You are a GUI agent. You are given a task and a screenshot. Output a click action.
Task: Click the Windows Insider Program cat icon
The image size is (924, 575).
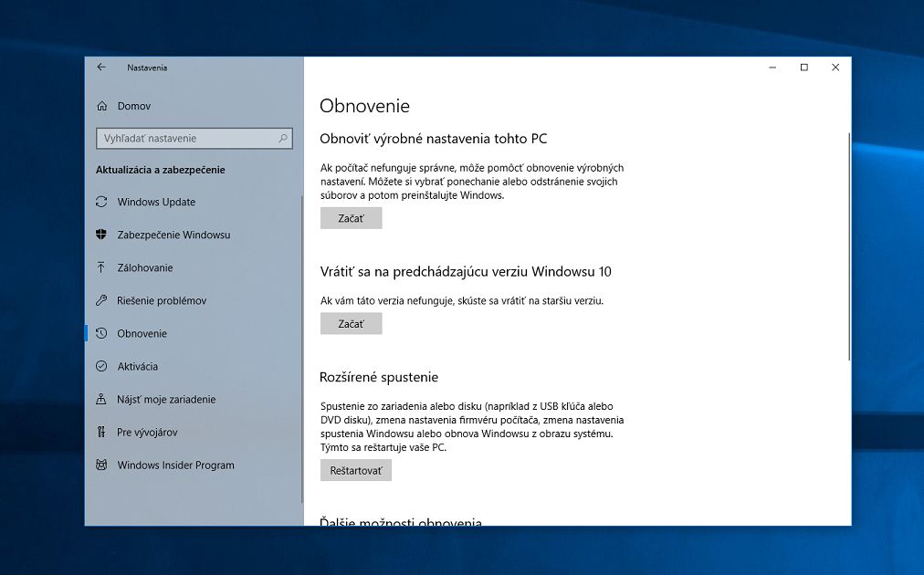[101, 465]
